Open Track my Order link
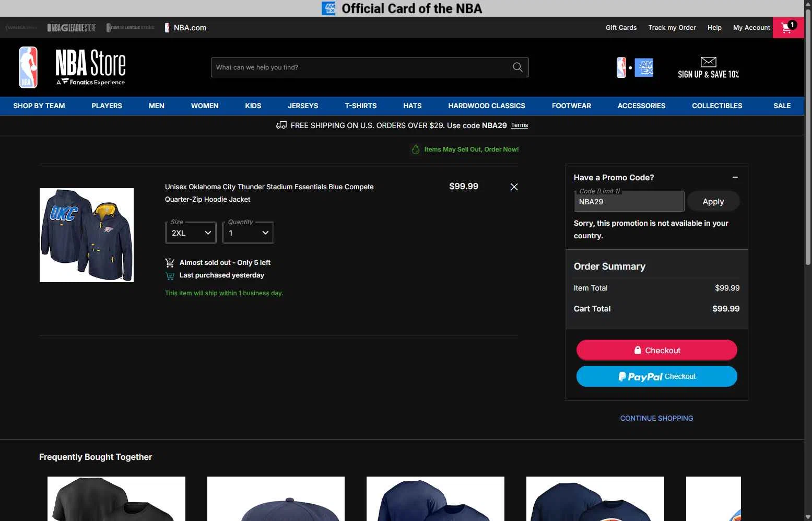The width and height of the screenshot is (812, 521). (x=672, y=28)
